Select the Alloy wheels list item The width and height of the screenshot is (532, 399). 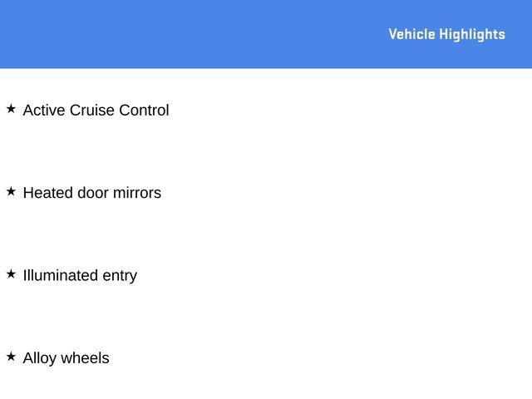pos(66,358)
